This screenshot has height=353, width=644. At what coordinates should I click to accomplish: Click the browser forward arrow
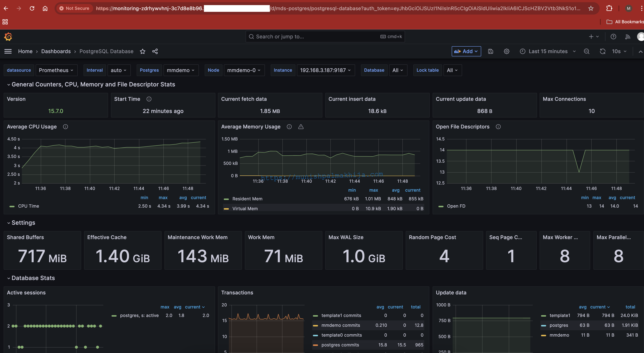[19, 8]
